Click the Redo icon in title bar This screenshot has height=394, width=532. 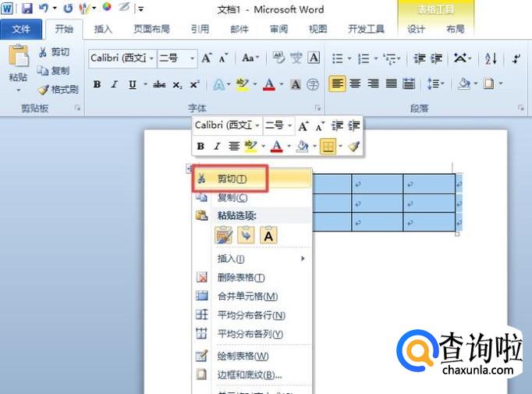(68, 8)
